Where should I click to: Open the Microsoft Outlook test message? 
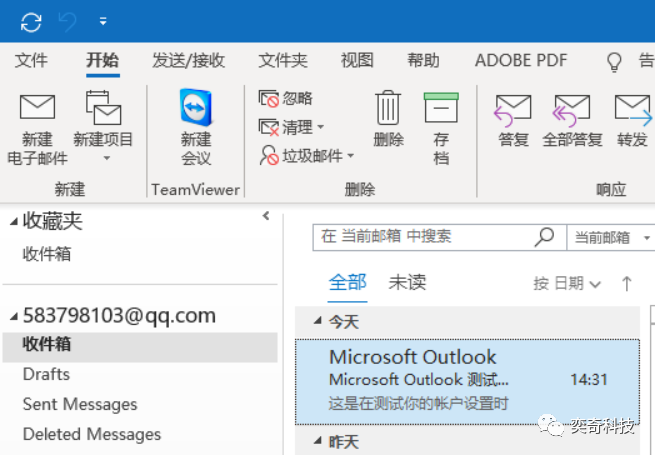(467, 382)
